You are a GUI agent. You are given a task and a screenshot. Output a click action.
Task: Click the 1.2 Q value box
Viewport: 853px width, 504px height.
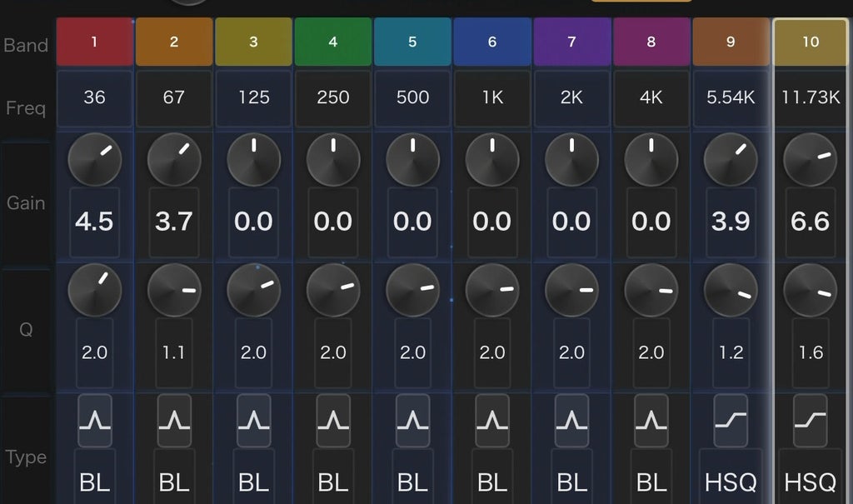(x=731, y=352)
